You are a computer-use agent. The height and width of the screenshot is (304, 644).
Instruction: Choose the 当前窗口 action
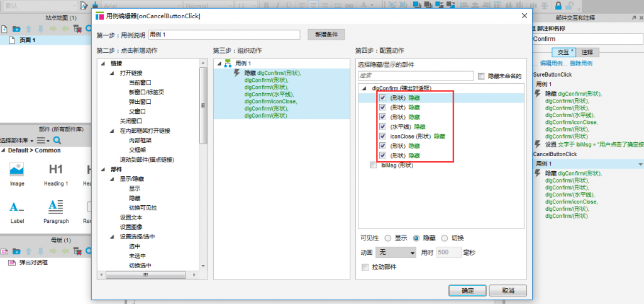[140, 82]
